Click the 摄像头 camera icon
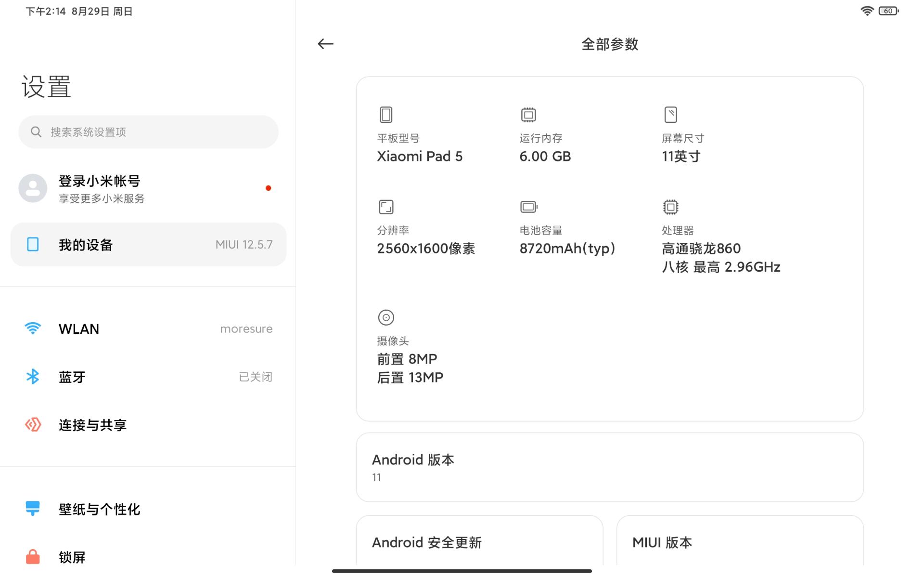The height and width of the screenshot is (578, 924). 385,317
